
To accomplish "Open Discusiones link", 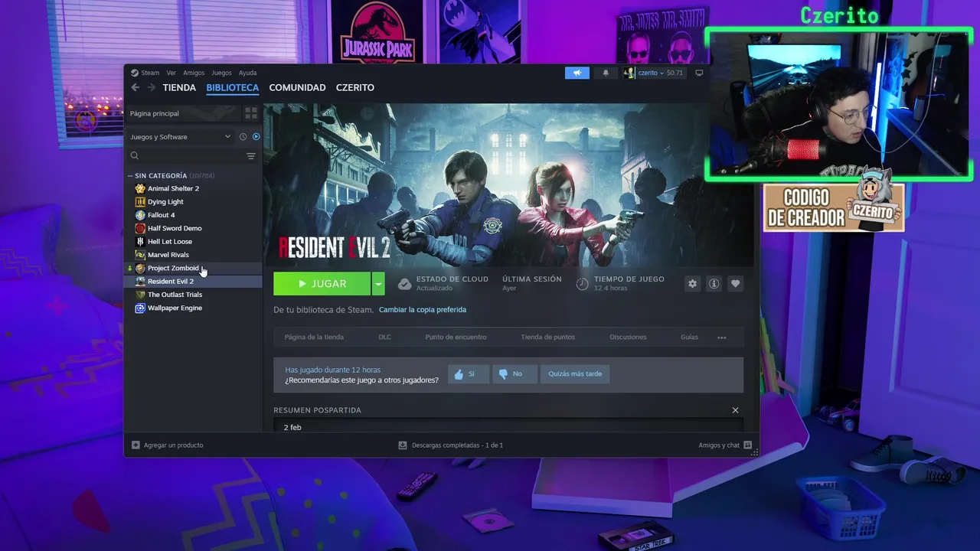I will 628,337.
